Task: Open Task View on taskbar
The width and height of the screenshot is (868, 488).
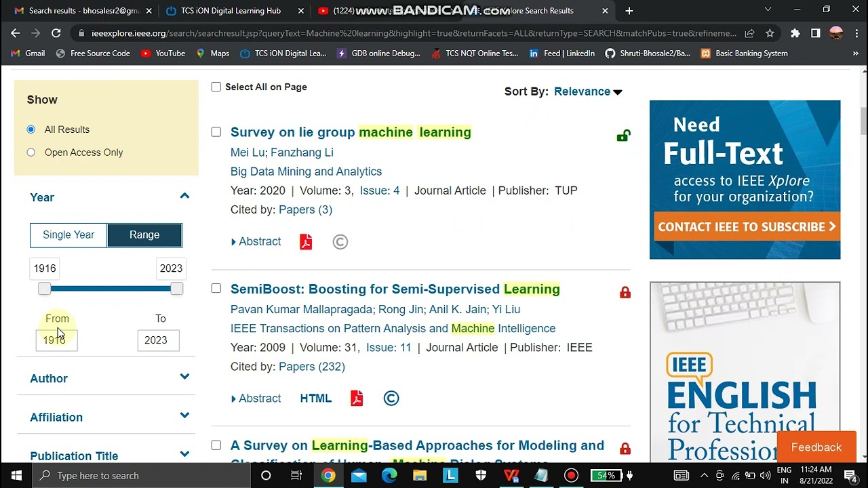Action: click(x=296, y=476)
